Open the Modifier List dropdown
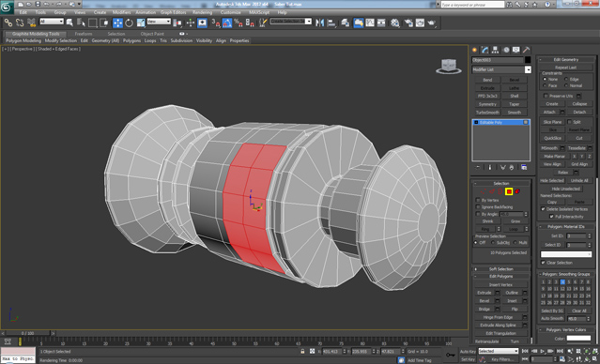 pos(528,69)
